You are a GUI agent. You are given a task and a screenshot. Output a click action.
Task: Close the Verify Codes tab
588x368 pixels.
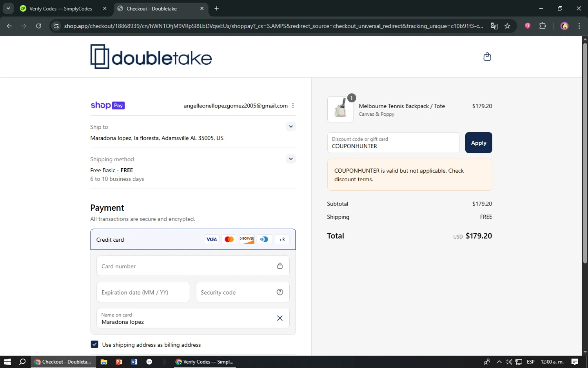(x=105, y=9)
